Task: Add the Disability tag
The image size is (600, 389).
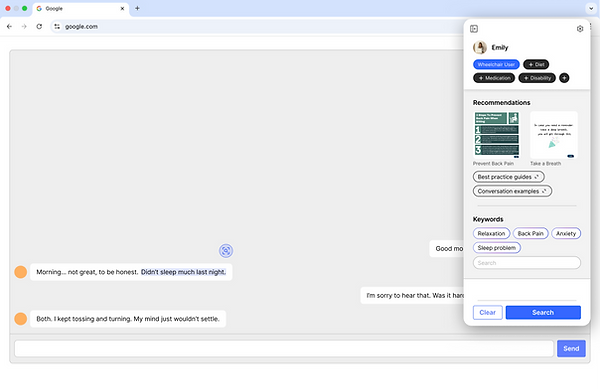Action: (537, 78)
